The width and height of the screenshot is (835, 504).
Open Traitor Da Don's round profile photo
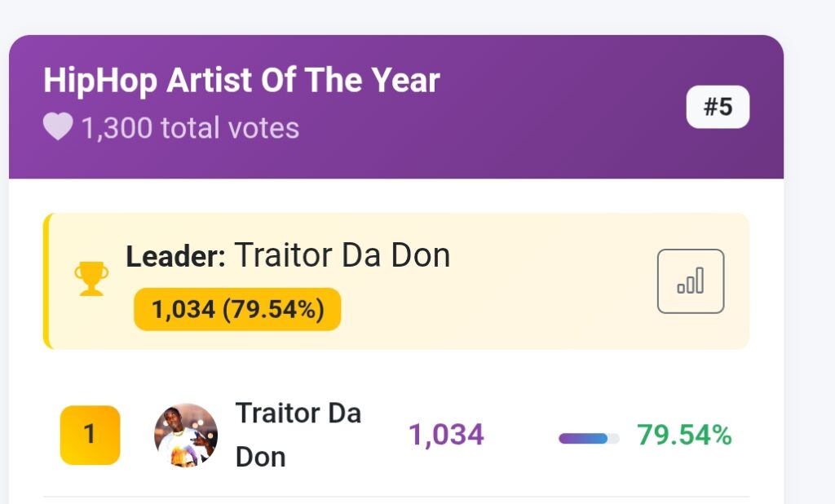pos(186,435)
